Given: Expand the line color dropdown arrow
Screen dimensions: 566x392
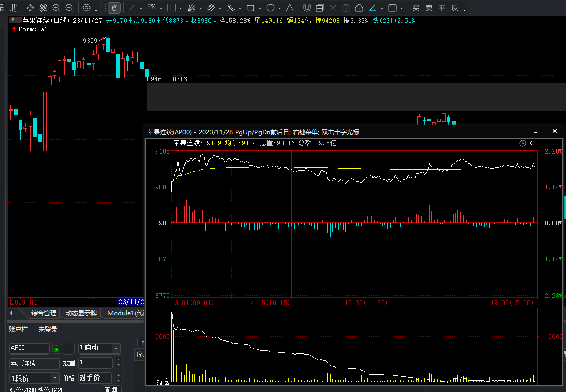Looking at the screenshot, I should (382, 8).
